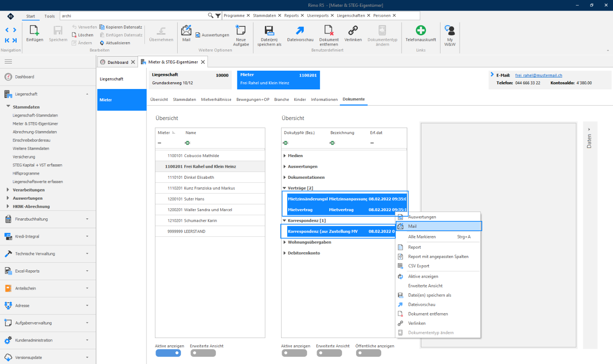Open Liegenschaft-Stammdaten in sidebar
Screen dimensions: 613x364
pyautogui.click(x=35, y=115)
